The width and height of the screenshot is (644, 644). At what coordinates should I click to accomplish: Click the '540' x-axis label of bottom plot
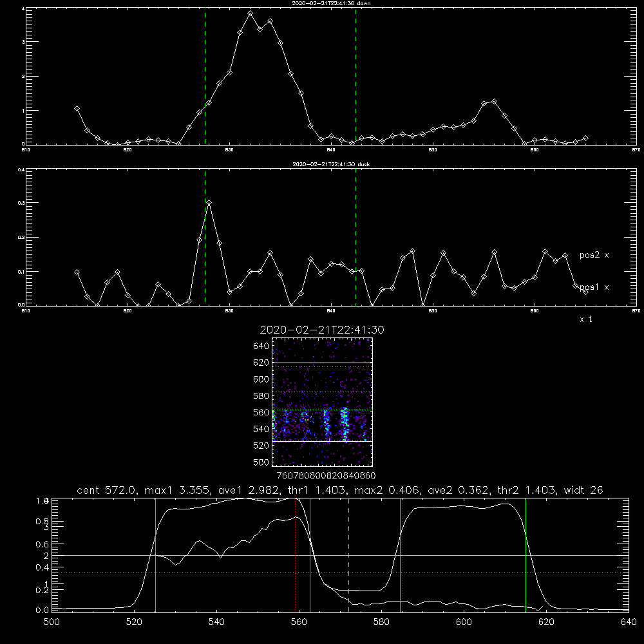(x=216, y=622)
